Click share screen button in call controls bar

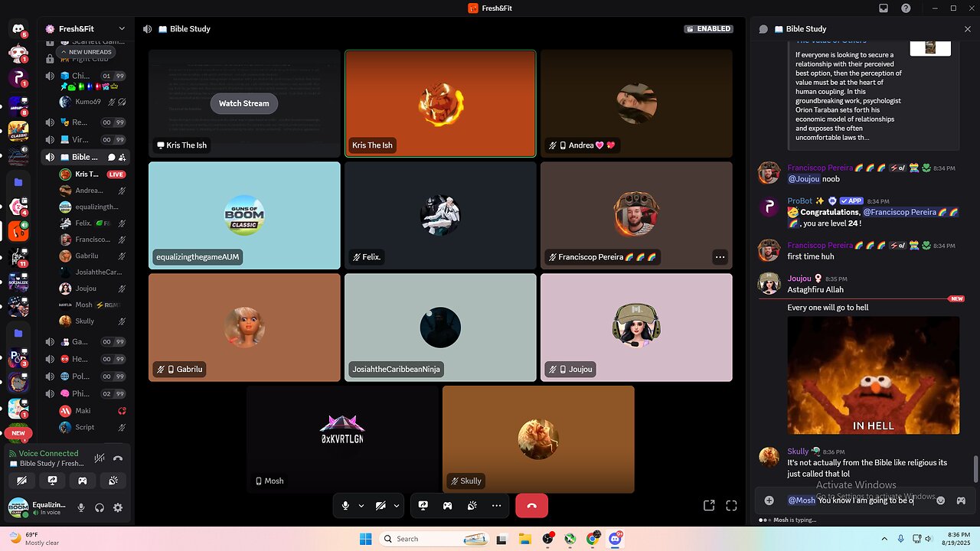tap(423, 505)
